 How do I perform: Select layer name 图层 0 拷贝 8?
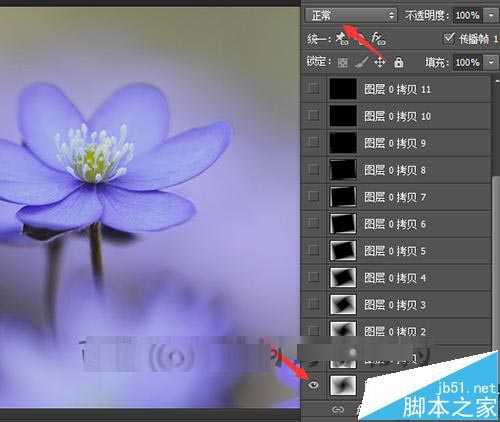click(395, 170)
